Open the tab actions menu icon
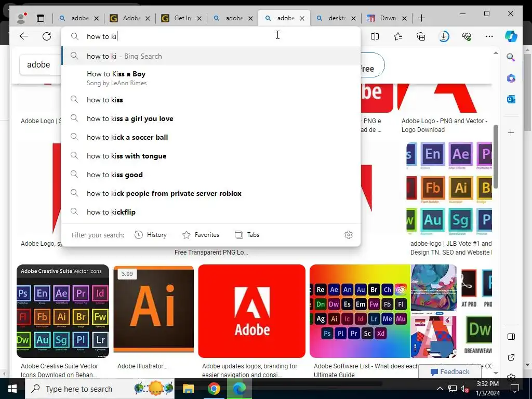This screenshot has height=399, width=532. [x=41, y=18]
